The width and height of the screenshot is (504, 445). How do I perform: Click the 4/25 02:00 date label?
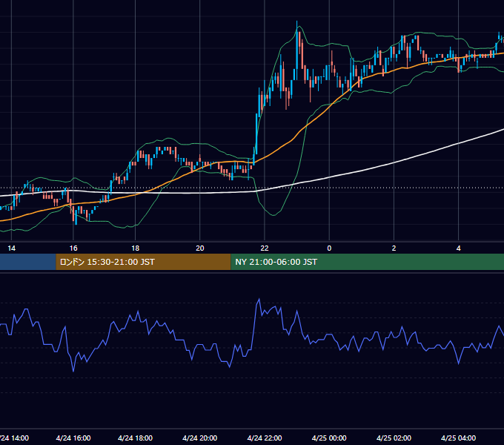point(394,438)
